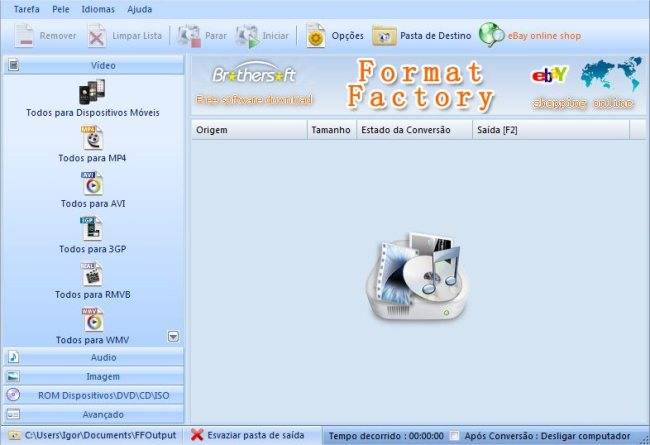The height and width of the screenshot is (445, 650).
Task: Click the Format Factory center logo
Action: click(x=418, y=276)
